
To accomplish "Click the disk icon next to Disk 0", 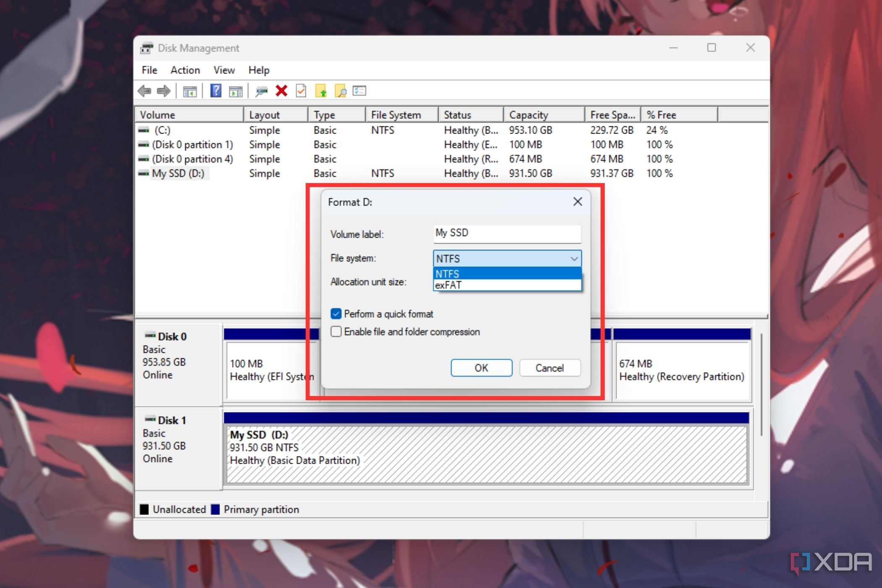I will coord(150,335).
